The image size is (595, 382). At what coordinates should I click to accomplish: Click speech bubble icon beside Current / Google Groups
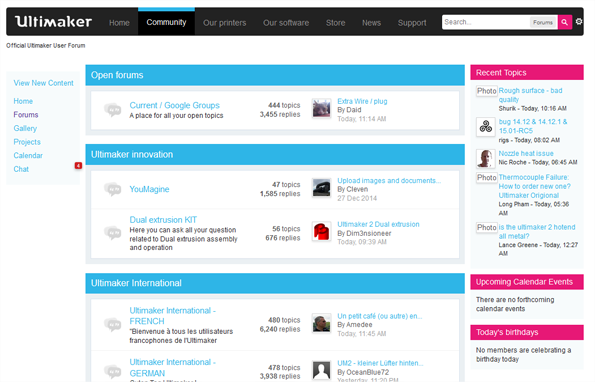pyautogui.click(x=113, y=110)
